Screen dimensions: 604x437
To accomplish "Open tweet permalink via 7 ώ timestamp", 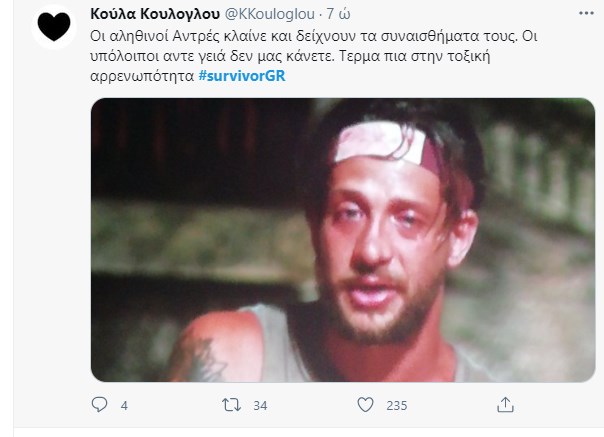I will (339, 14).
